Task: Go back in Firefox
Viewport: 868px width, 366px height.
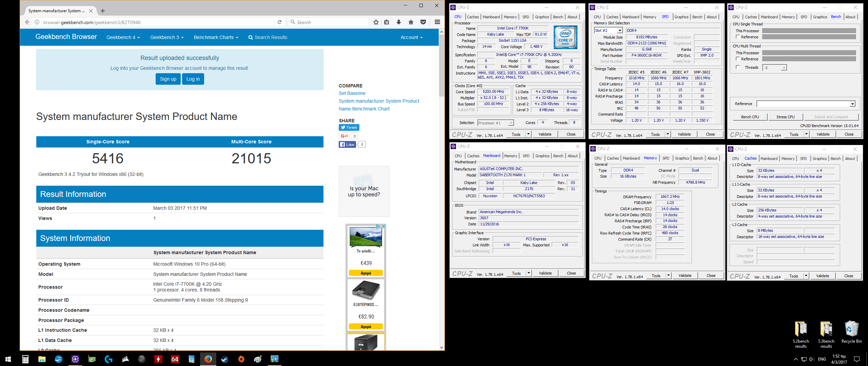Action: 27,22
